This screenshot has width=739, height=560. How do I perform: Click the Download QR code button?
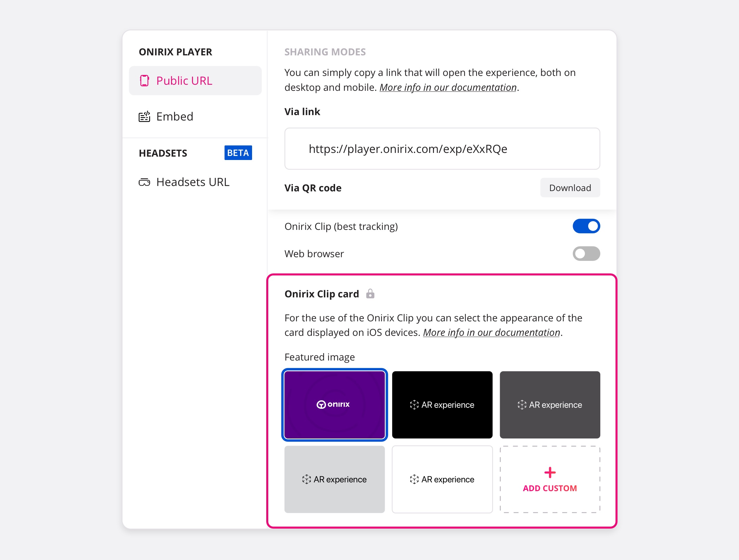(569, 188)
